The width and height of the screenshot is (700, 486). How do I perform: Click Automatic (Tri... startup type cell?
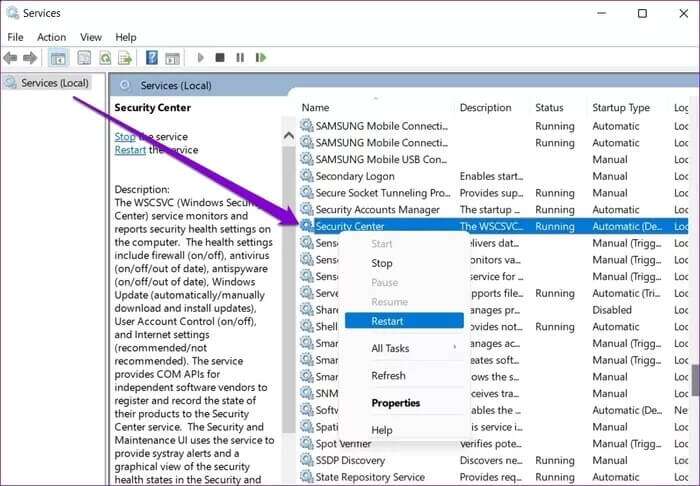click(x=625, y=293)
